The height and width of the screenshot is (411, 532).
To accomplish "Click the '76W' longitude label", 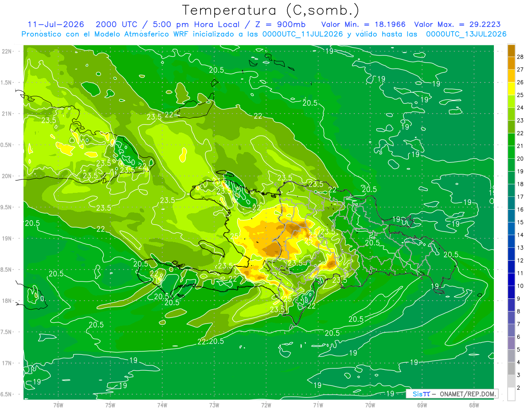I will 58,406.
